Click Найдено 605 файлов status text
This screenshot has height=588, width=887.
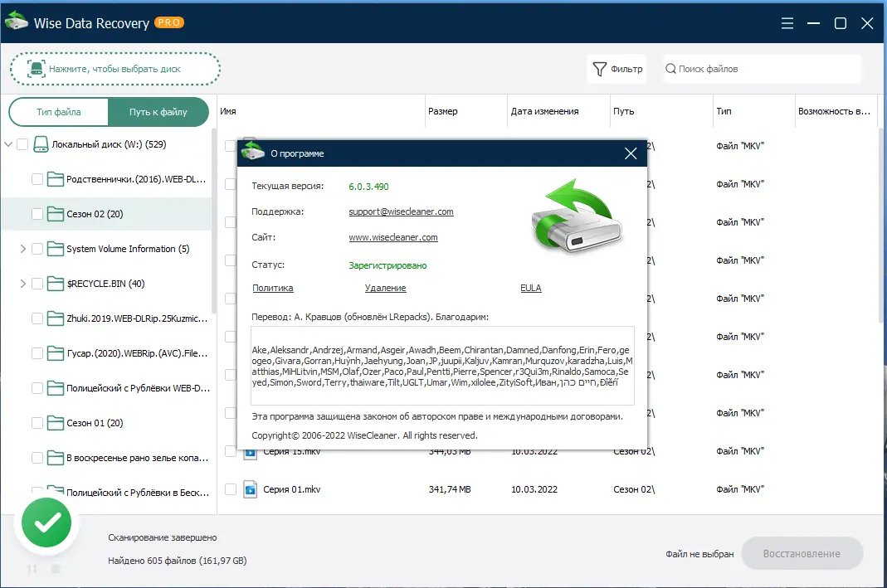point(177,561)
